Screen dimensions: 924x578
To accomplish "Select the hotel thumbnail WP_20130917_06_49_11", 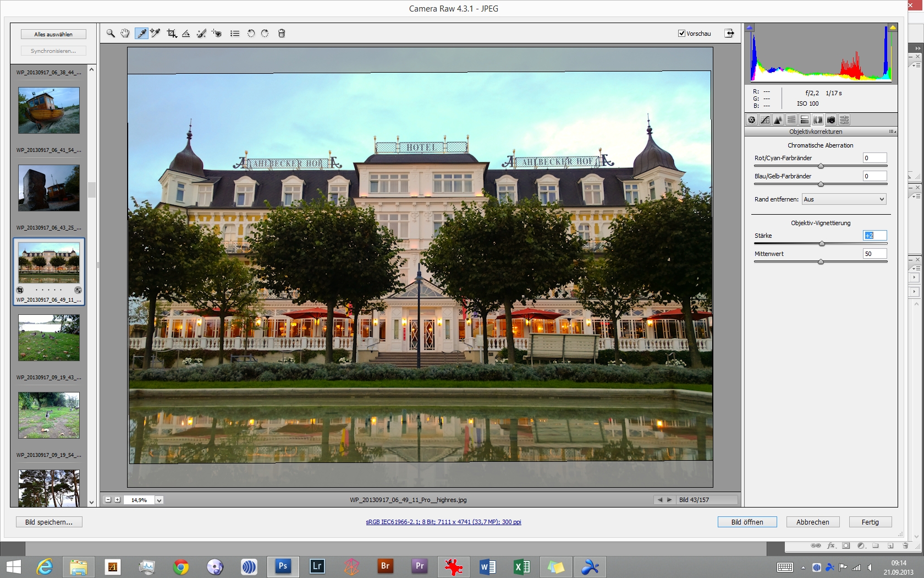I will point(49,263).
